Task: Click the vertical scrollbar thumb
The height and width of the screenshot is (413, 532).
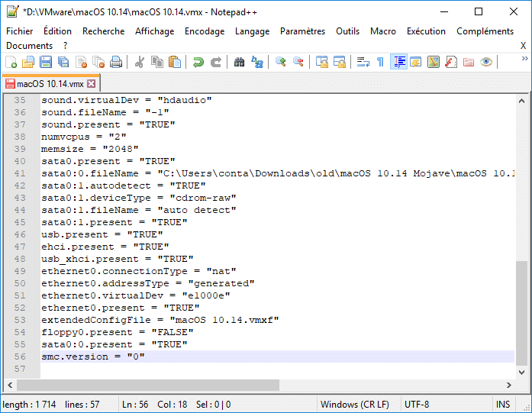Action: [x=521, y=313]
